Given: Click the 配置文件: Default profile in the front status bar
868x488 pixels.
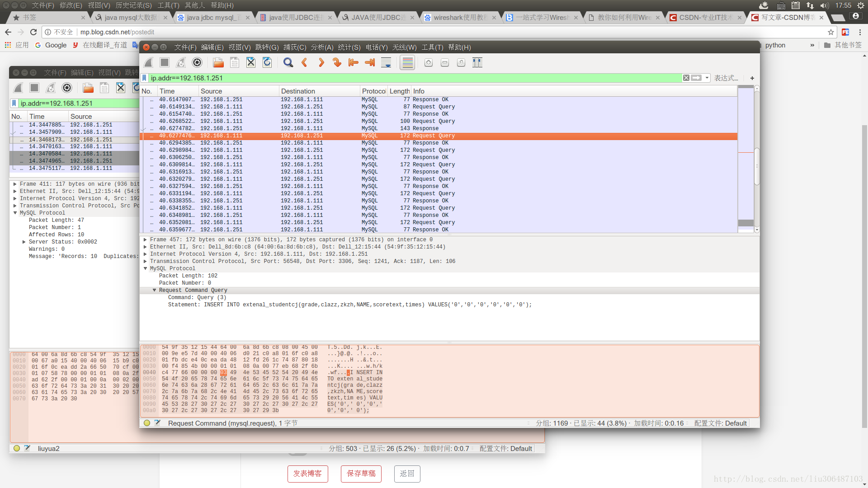Looking at the screenshot, I should pyautogui.click(x=721, y=423).
